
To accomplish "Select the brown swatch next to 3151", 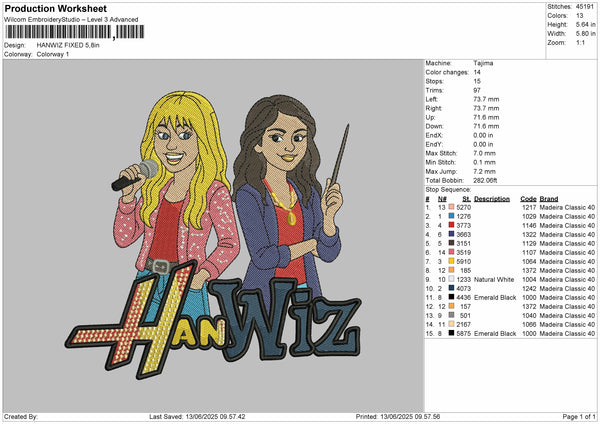I will (451, 243).
